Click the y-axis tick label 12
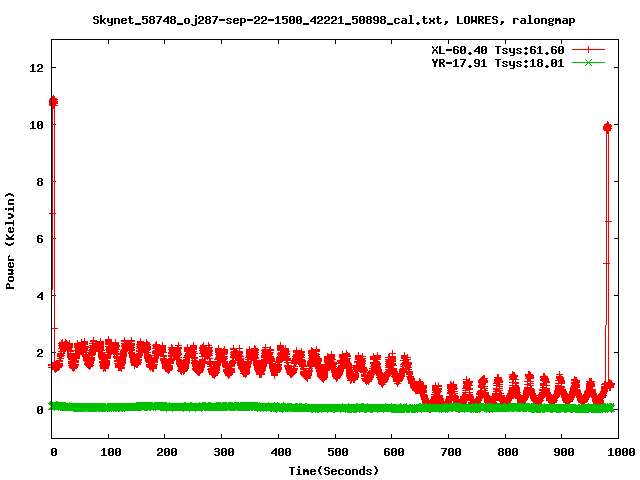The width and height of the screenshot is (640, 480). coord(36,68)
